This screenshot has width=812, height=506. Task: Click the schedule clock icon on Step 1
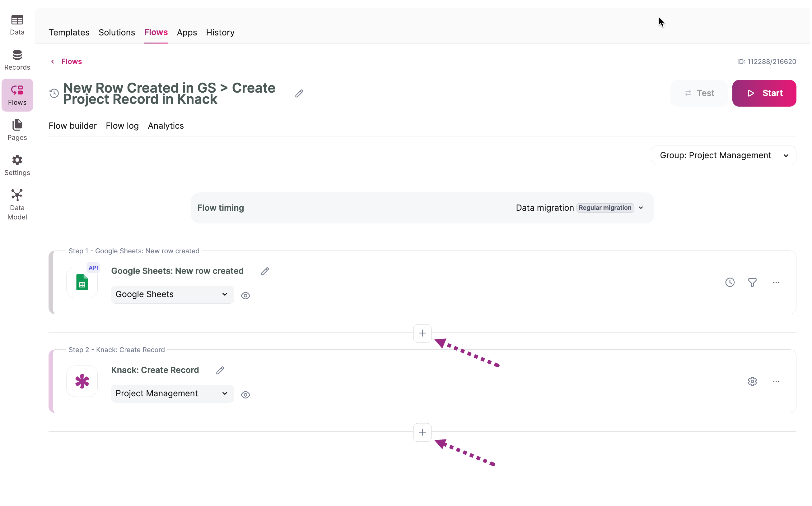pyautogui.click(x=730, y=283)
